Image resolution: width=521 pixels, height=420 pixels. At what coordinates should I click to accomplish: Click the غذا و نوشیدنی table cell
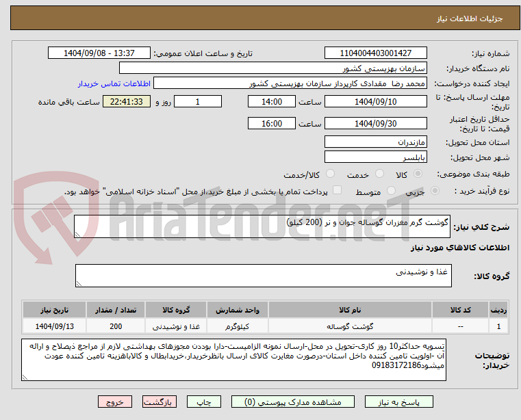tap(176, 326)
